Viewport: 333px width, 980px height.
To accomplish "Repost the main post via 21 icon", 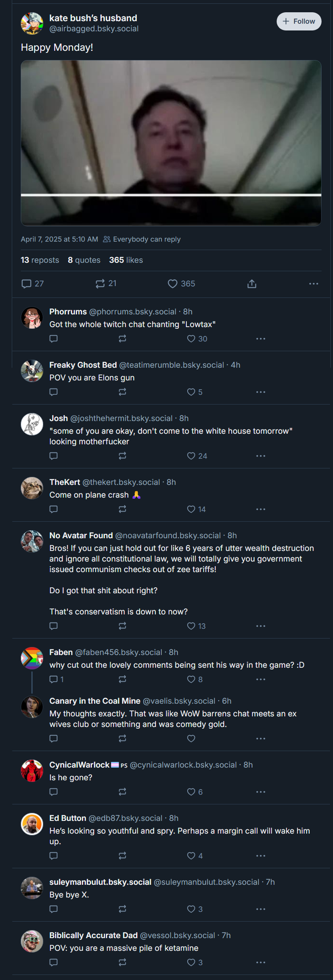I will click(106, 284).
